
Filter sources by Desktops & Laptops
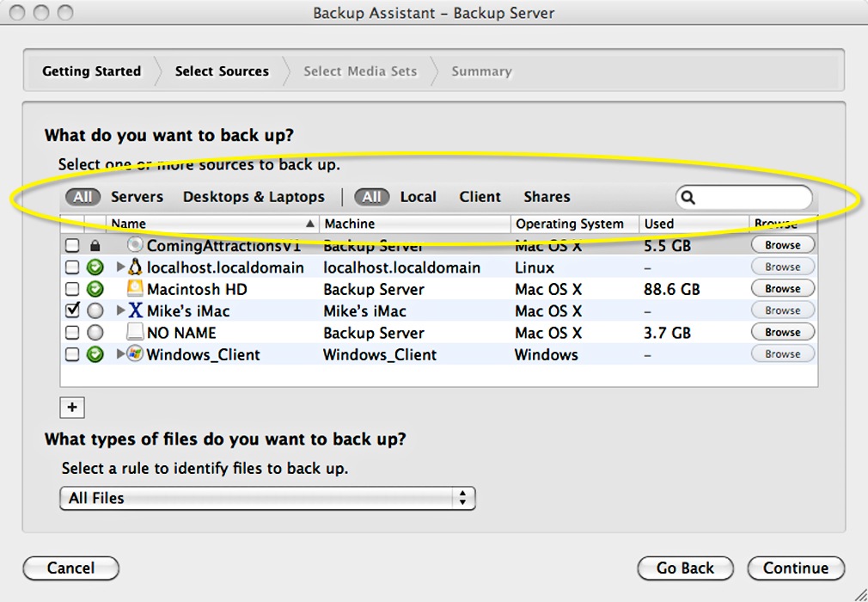[254, 197]
